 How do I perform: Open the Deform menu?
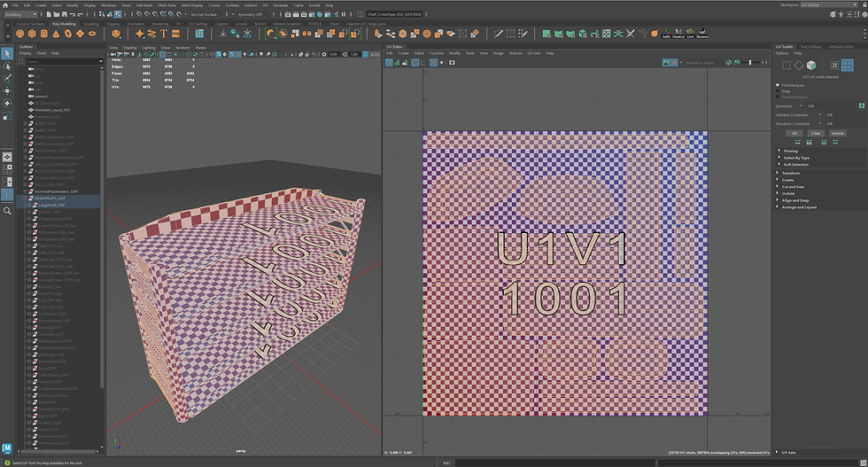(x=251, y=5)
